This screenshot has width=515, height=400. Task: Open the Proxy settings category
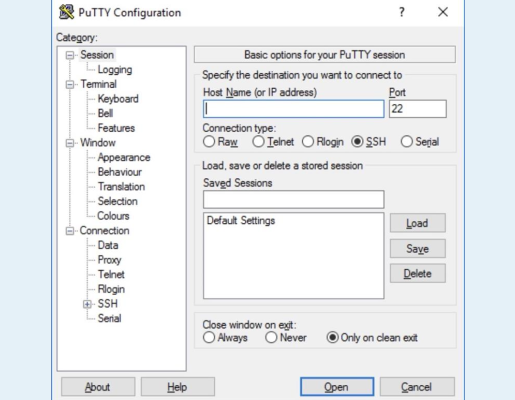(109, 260)
